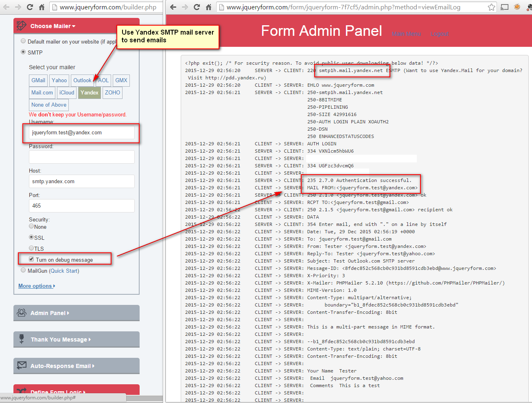The image size is (532, 403).
Task: Click log line 'To: jqueryform.test@gmail.com'
Action: [x=349, y=239]
